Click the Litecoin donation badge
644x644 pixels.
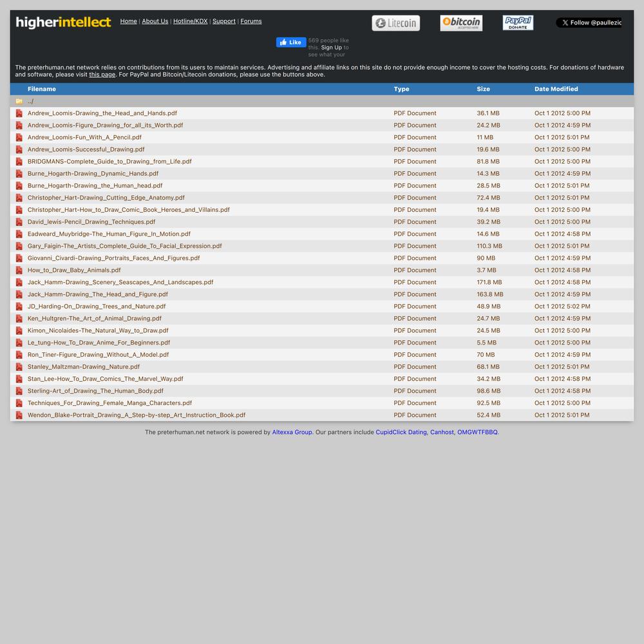(x=395, y=23)
